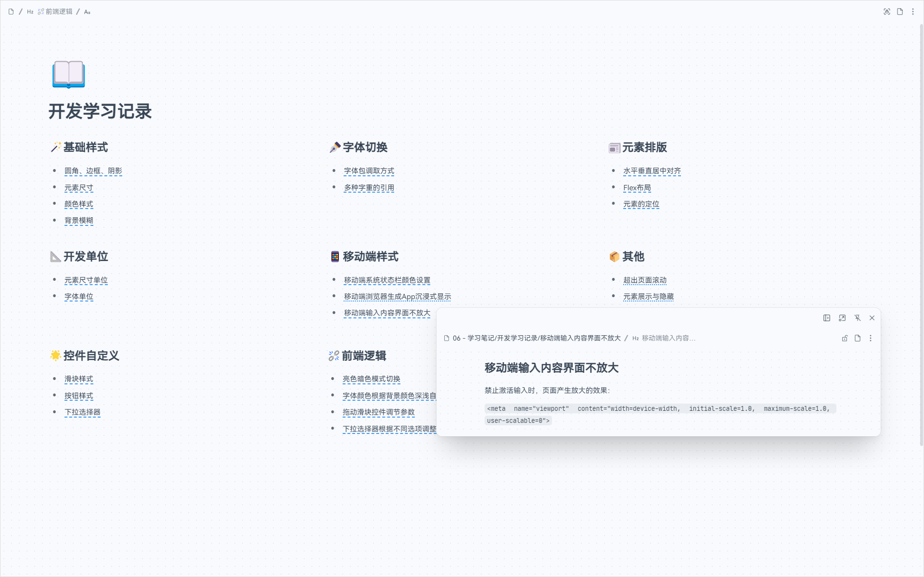Open the 超出页面滚动 link
The width and height of the screenshot is (924, 577).
point(645,280)
